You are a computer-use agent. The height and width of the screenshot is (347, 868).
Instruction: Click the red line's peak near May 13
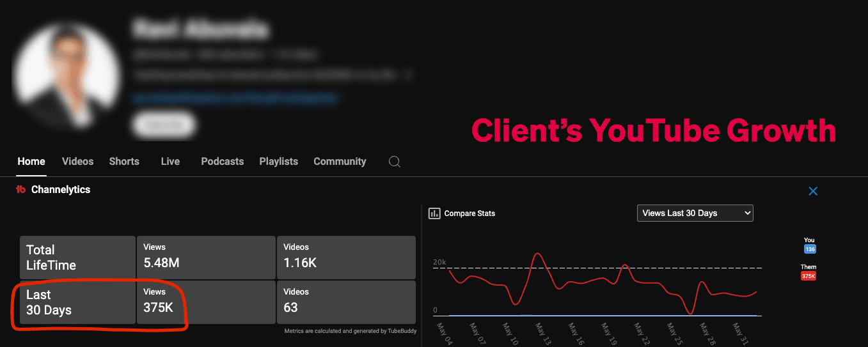point(538,254)
